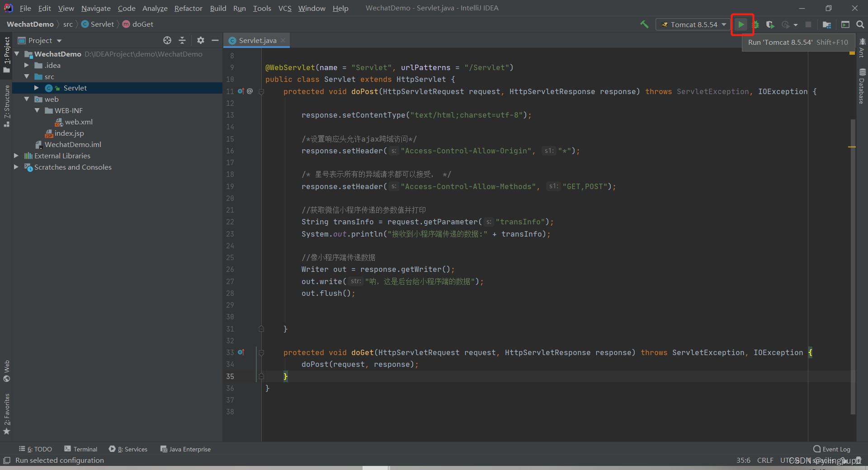Fold the doGet method at line 33
The height and width of the screenshot is (470, 868).
click(x=261, y=352)
